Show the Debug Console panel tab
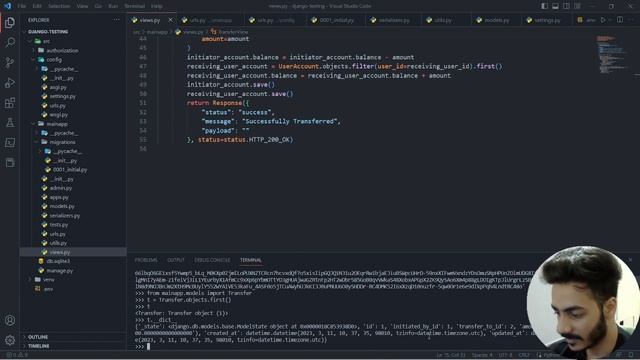The height and width of the screenshot is (360, 640). click(x=212, y=260)
